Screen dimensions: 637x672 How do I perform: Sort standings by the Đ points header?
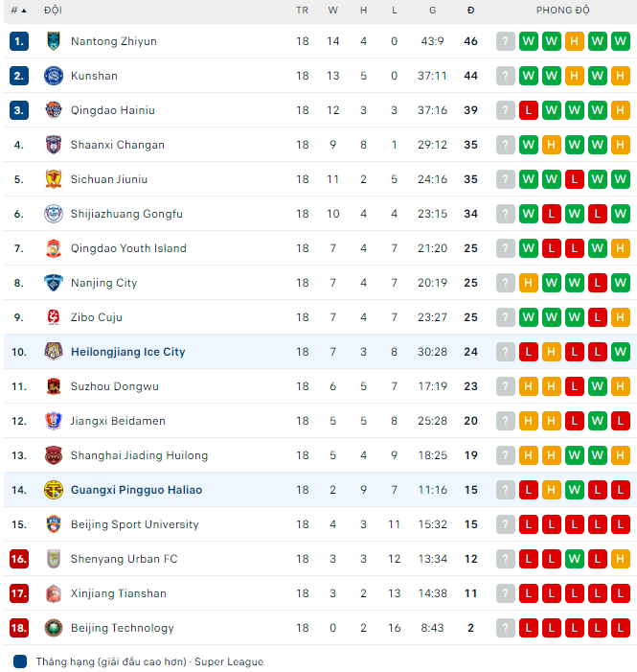(470, 10)
